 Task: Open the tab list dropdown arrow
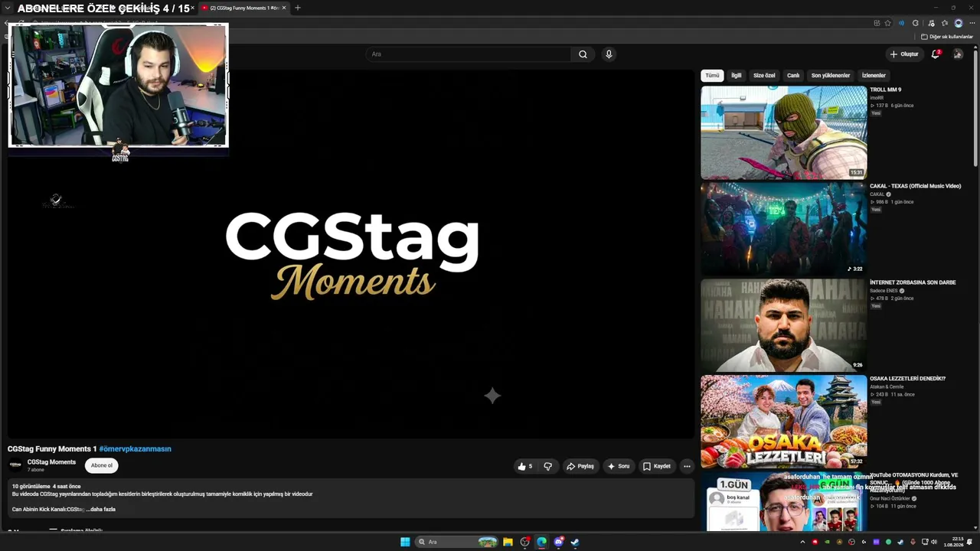point(7,8)
